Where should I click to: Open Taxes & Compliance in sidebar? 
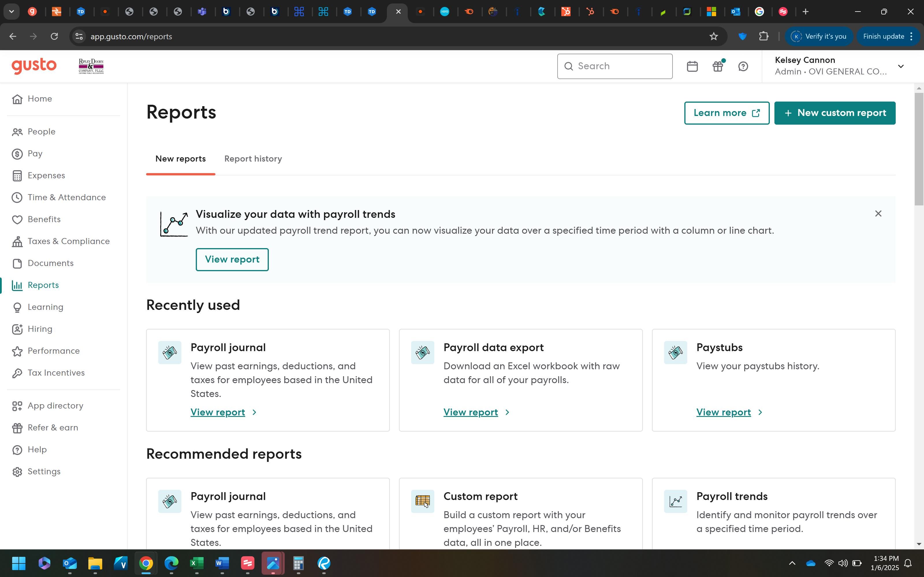68,241
